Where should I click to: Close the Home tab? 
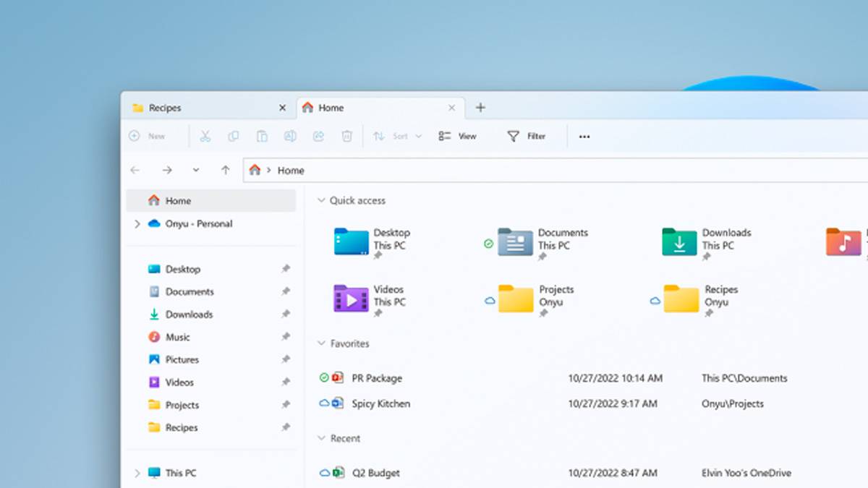(x=452, y=108)
